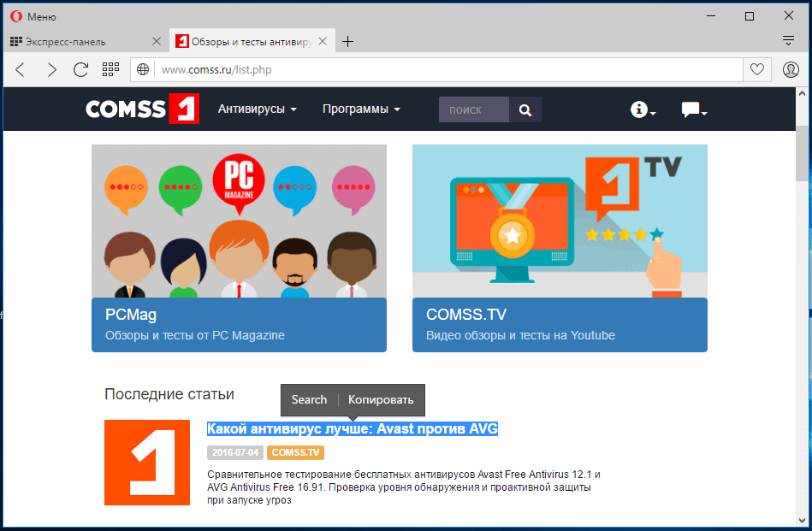This screenshot has width=812, height=531.
Task: Expand the Антивирусы dropdown menu
Action: tap(257, 109)
